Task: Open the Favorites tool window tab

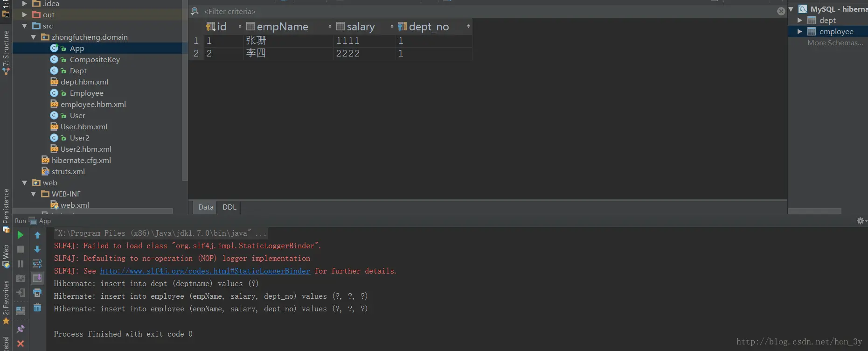Action: [6, 302]
